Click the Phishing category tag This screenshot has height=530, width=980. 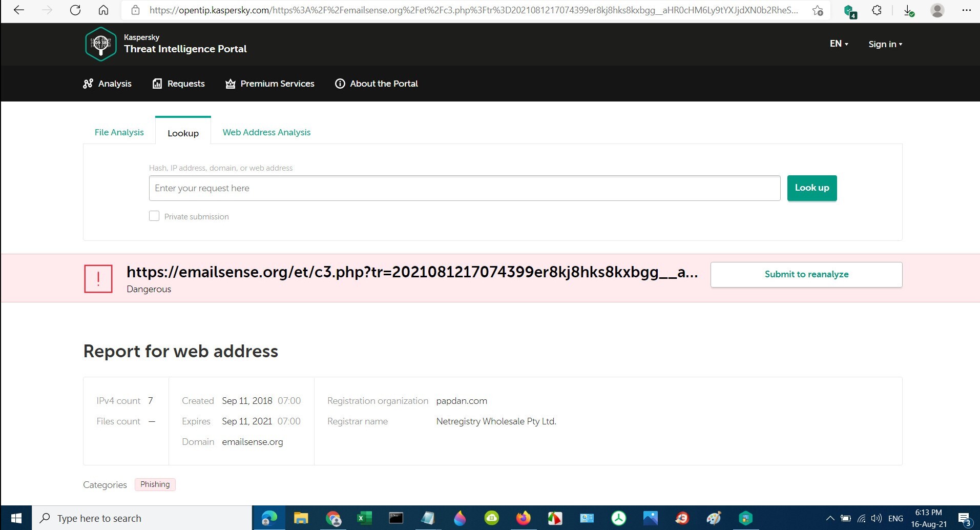[x=155, y=484]
